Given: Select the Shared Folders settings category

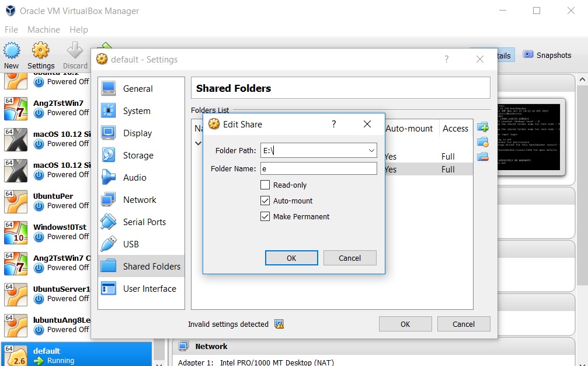Looking at the screenshot, I should (x=141, y=266).
